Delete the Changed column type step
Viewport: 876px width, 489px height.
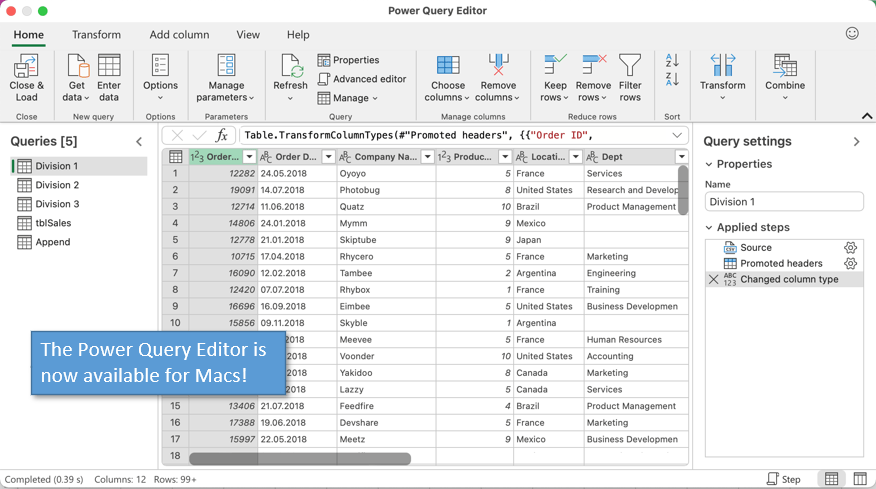click(x=713, y=280)
